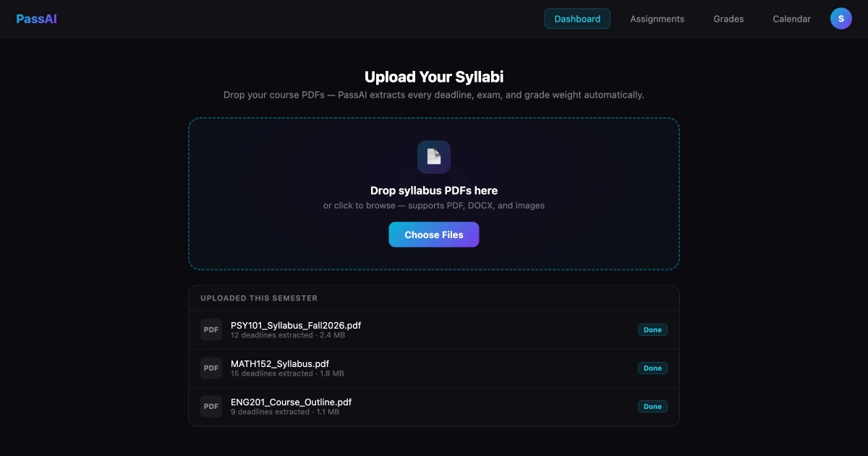Click the "Drop syllabus PDFs here" text
The width and height of the screenshot is (868, 456).
pyautogui.click(x=434, y=190)
